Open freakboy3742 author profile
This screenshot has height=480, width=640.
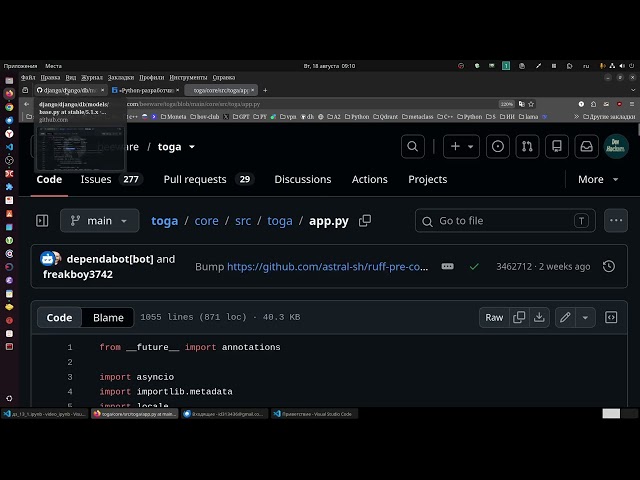click(78, 274)
